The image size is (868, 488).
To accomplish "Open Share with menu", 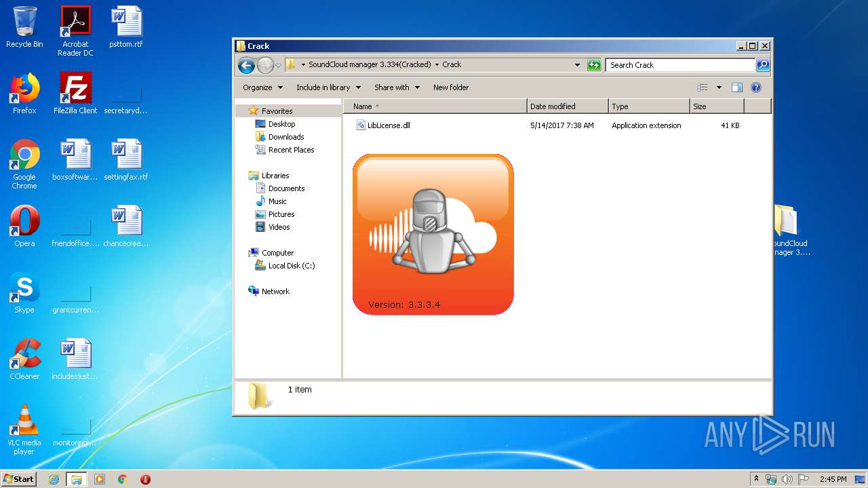I will point(397,87).
